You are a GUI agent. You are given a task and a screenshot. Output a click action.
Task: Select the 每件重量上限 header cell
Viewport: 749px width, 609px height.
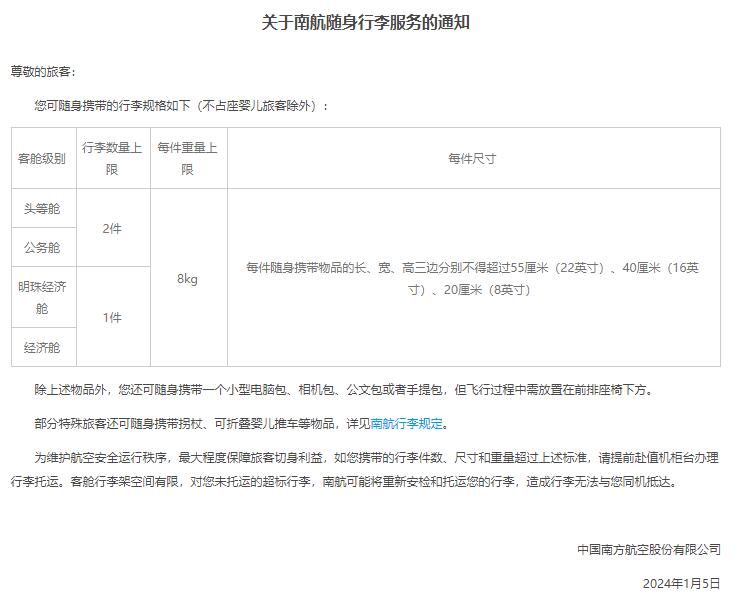point(189,158)
